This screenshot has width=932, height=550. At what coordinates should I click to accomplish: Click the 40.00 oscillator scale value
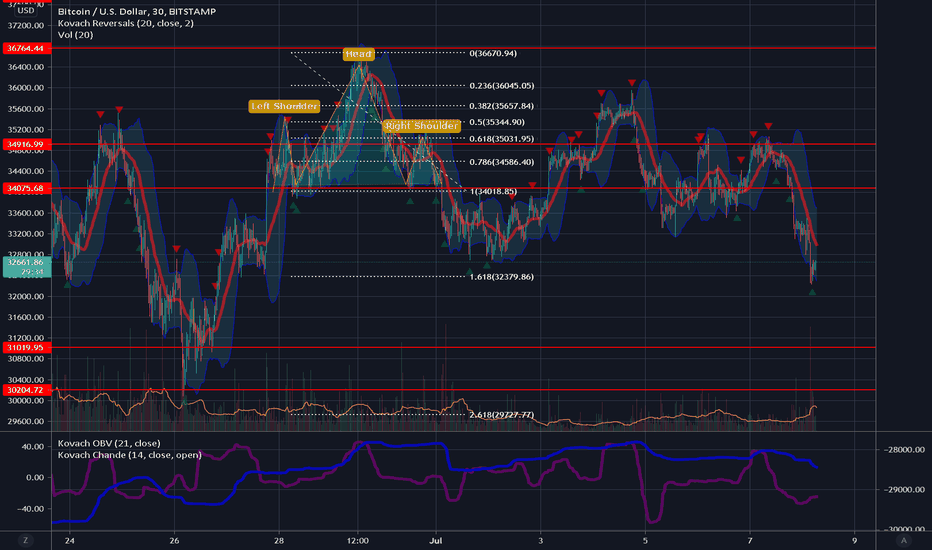point(33,446)
